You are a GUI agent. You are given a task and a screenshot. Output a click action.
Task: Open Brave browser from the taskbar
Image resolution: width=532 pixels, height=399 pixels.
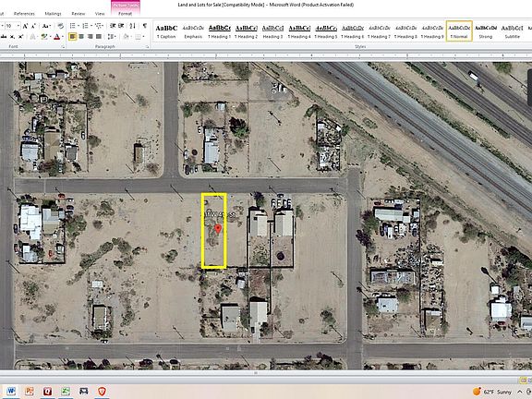102,392
